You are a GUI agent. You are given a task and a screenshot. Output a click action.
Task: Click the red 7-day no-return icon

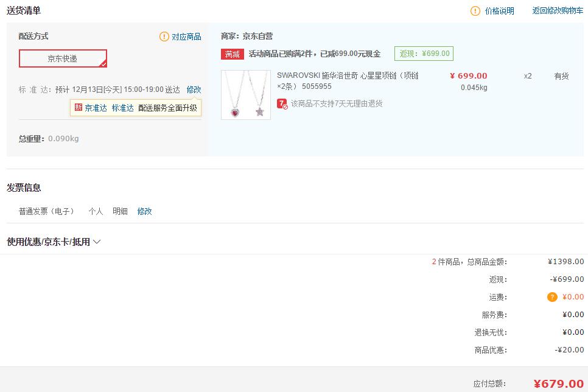tap(282, 103)
